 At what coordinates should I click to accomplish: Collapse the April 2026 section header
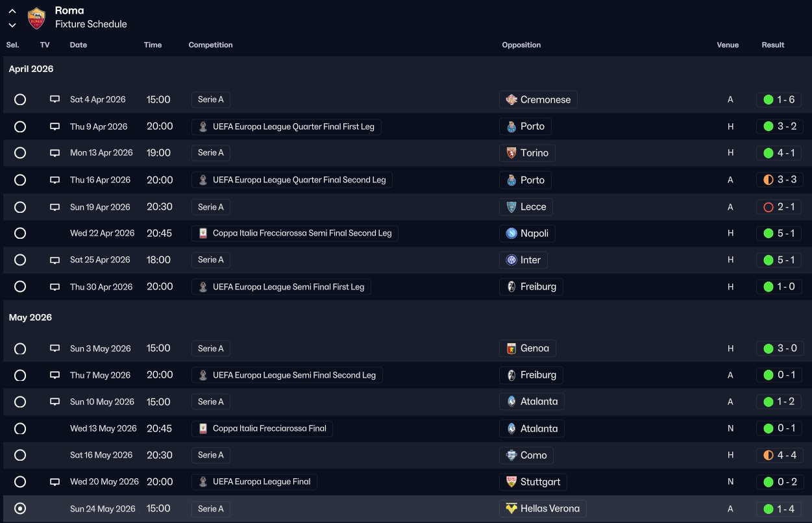click(x=31, y=69)
